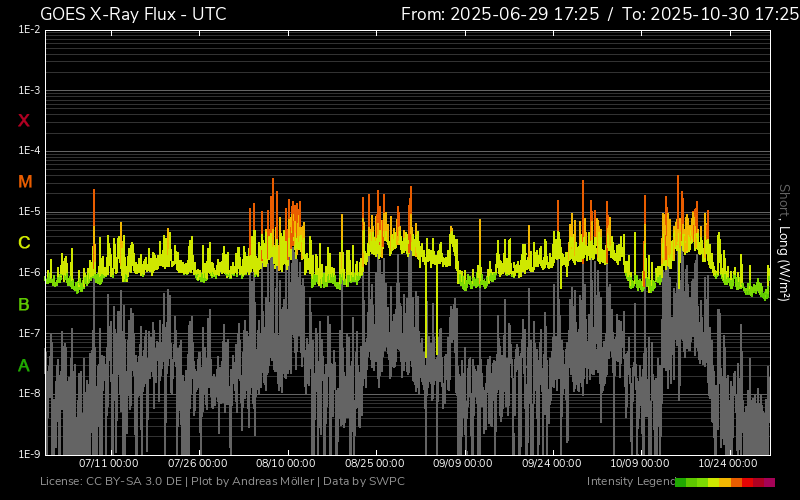800x500 pixels.
Task: Click the License CC BY-SA 3.0 DE text
Action: (111, 482)
